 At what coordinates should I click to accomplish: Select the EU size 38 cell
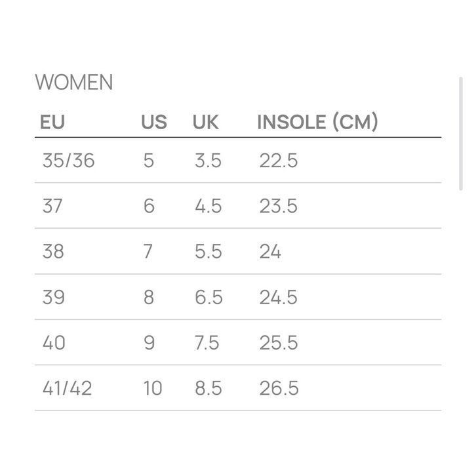[x=53, y=252]
